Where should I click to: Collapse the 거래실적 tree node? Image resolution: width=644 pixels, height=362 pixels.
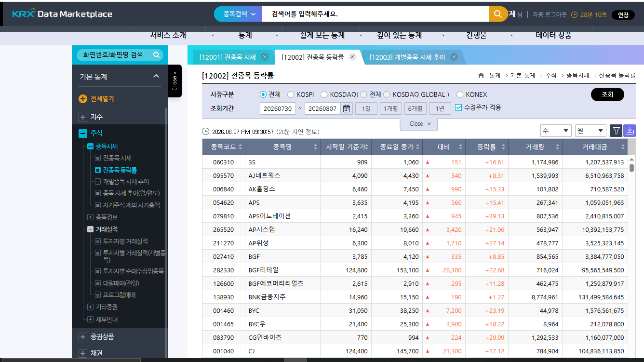tap(90, 229)
